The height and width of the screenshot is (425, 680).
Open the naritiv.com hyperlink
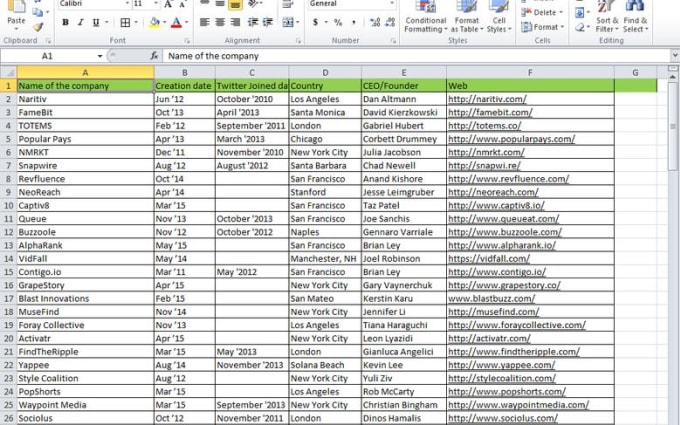click(487, 99)
